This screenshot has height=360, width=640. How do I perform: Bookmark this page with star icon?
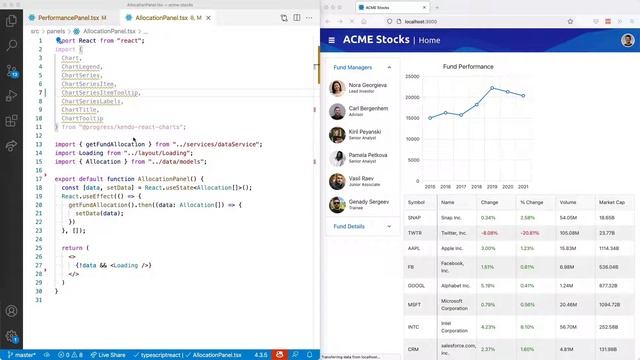[570, 21]
